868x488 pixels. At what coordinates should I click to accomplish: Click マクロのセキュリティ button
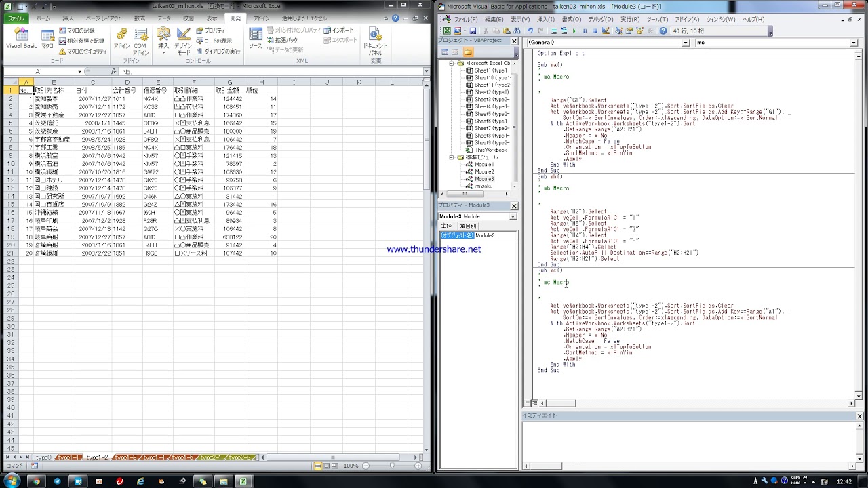coord(82,52)
